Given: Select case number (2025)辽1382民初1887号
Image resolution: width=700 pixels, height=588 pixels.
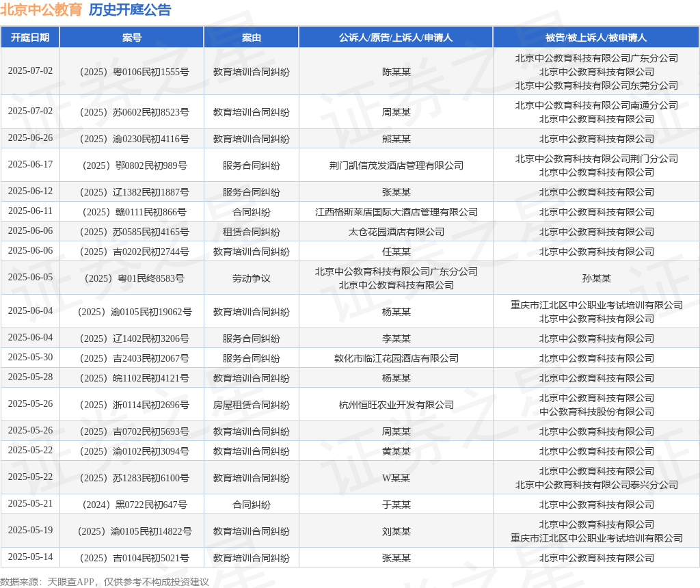Looking at the screenshot, I should click(x=135, y=192).
